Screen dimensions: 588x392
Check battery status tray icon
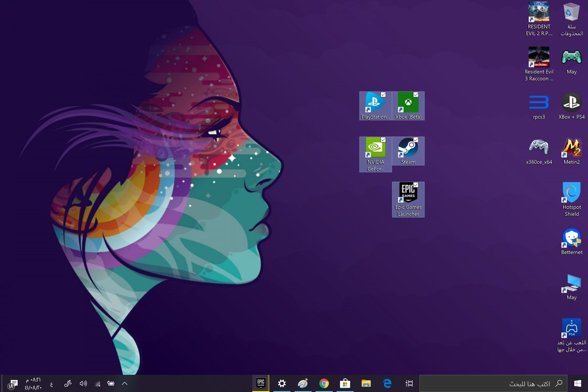click(111, 383)
